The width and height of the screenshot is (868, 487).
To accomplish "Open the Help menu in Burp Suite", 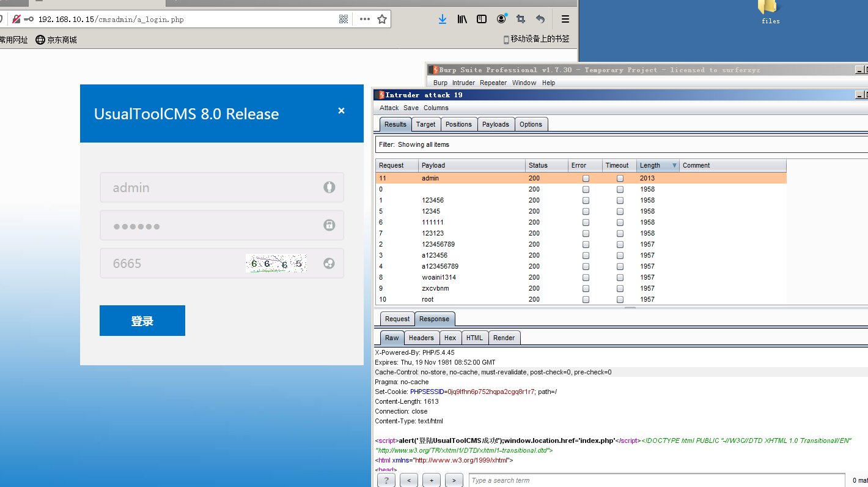I will (x=548, y=83).
